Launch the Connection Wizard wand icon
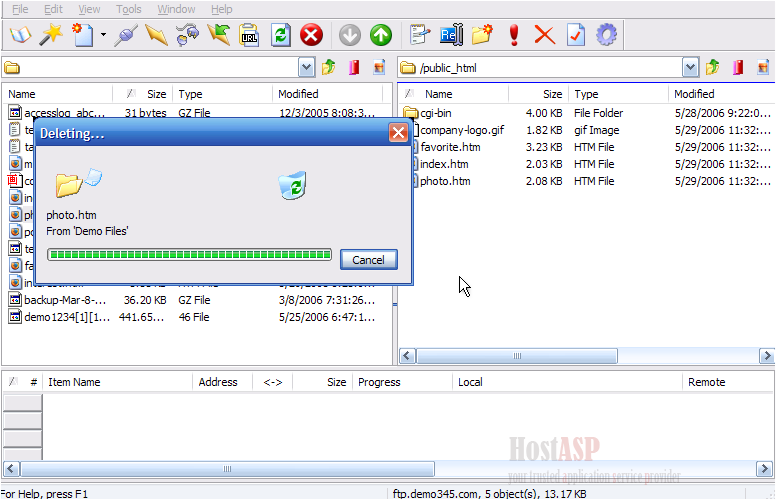 51,35
